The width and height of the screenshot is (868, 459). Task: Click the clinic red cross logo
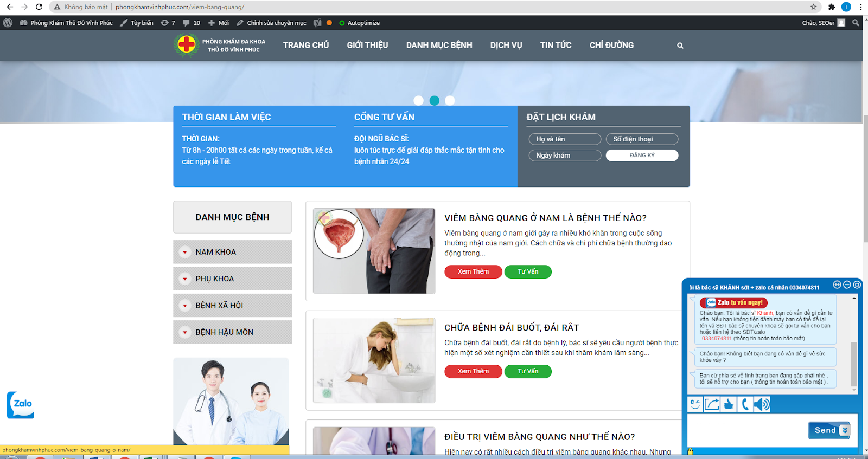[x=187, y=44]
